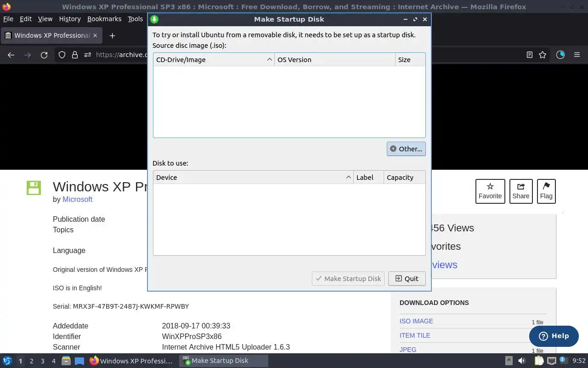Click the show desktop taskbar icon

click(x=79, y=361)
